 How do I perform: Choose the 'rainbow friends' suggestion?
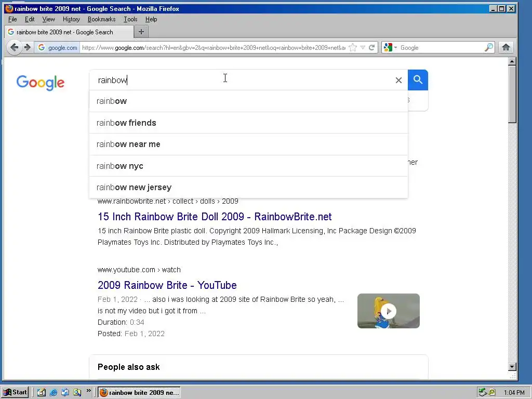click(x=248, y=123)
